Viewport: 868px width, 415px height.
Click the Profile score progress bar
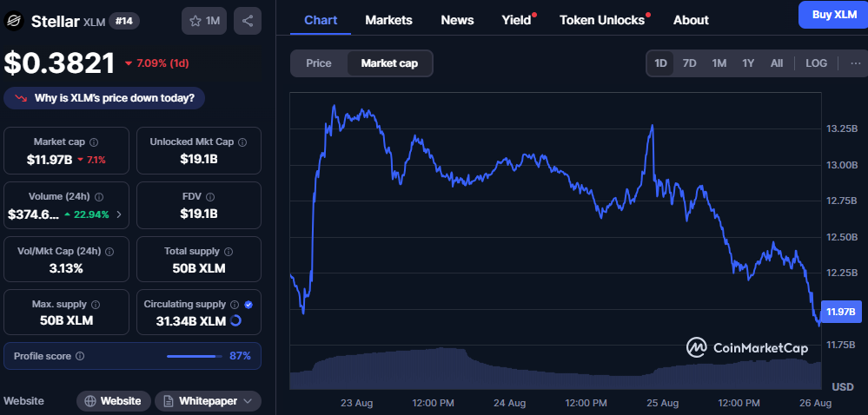coord(195,356)
